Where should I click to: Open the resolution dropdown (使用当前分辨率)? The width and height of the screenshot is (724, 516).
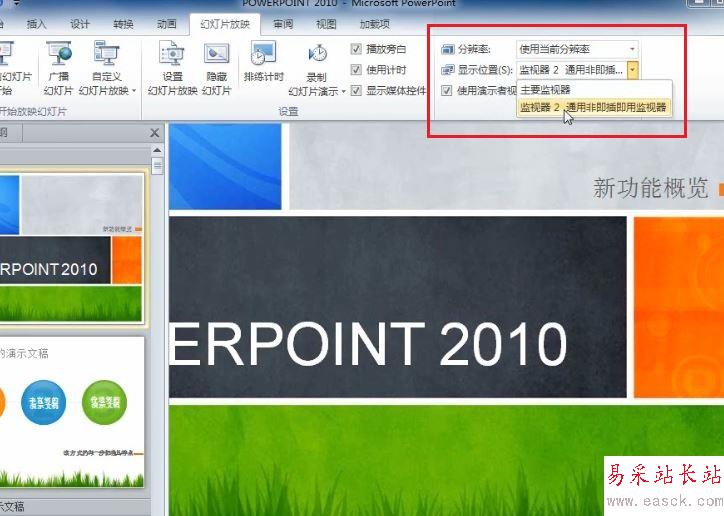(x=577, y=49)
